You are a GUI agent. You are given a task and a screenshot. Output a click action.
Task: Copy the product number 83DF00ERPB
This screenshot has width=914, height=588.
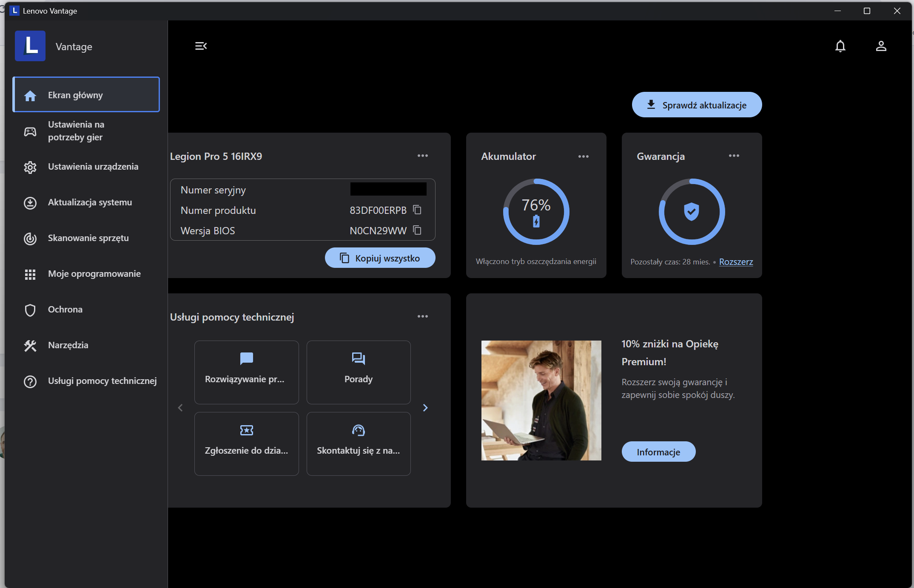pos(417,210)
